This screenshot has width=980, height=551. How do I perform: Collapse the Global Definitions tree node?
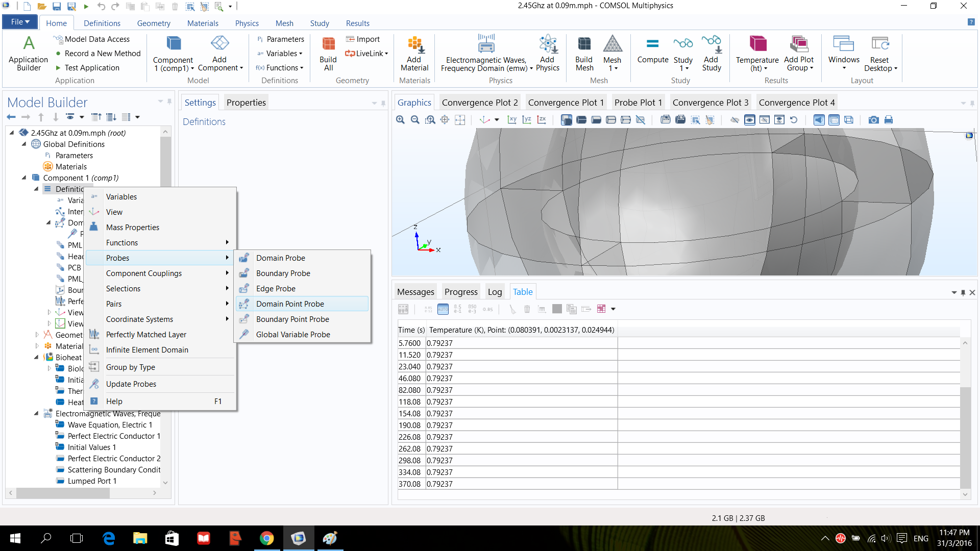(24, 144)
